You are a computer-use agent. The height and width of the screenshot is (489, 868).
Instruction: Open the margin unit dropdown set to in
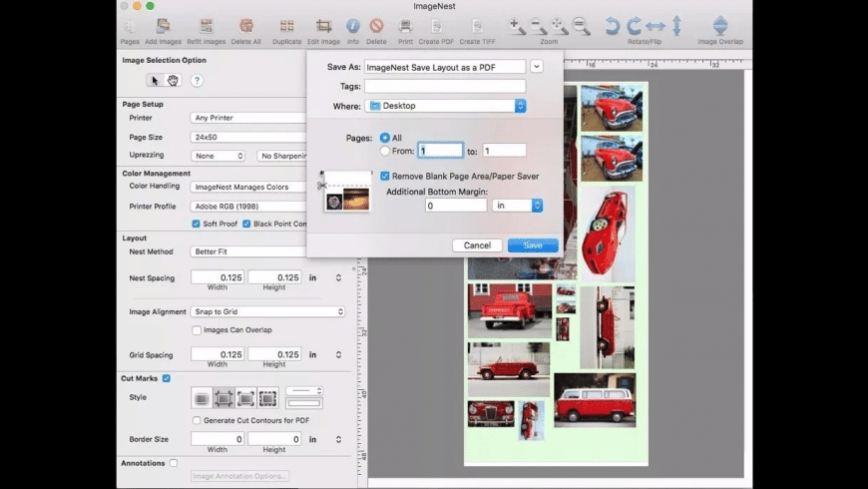tap(518, 206)
